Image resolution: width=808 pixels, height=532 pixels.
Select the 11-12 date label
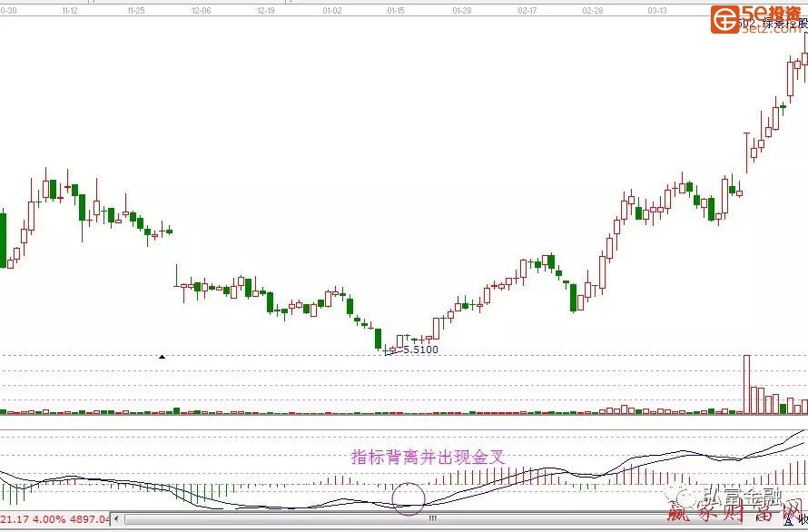tap(70, 10)
